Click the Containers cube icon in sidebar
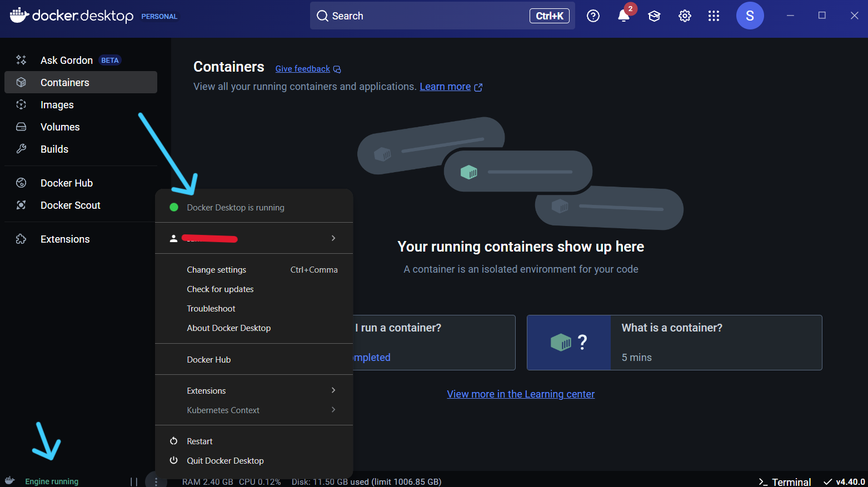868x487 pixels. pyautogui.click(x=21, y=82)
